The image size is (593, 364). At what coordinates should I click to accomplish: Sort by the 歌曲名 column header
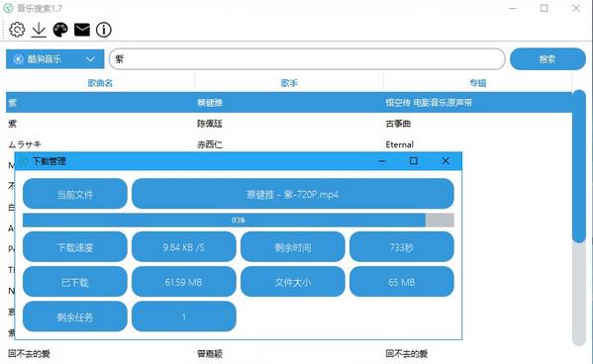tap(100, 83)
